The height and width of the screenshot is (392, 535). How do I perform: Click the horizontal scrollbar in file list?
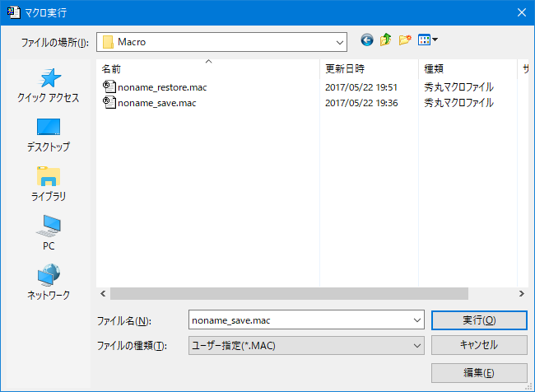tap(288, 293)
